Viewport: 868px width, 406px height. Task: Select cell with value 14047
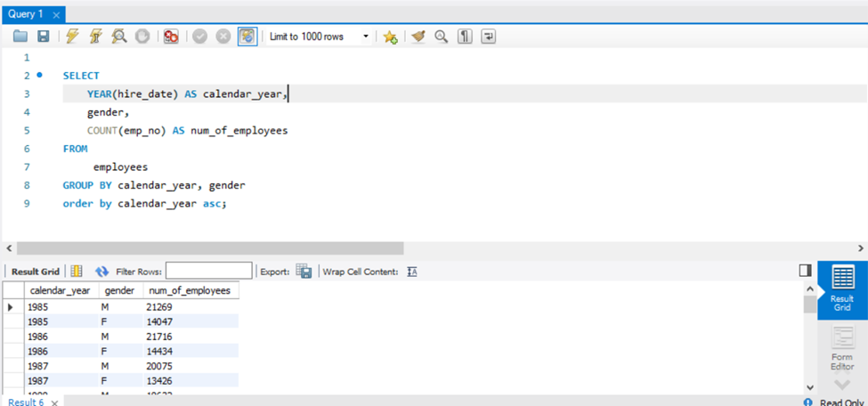coord(191,321)
